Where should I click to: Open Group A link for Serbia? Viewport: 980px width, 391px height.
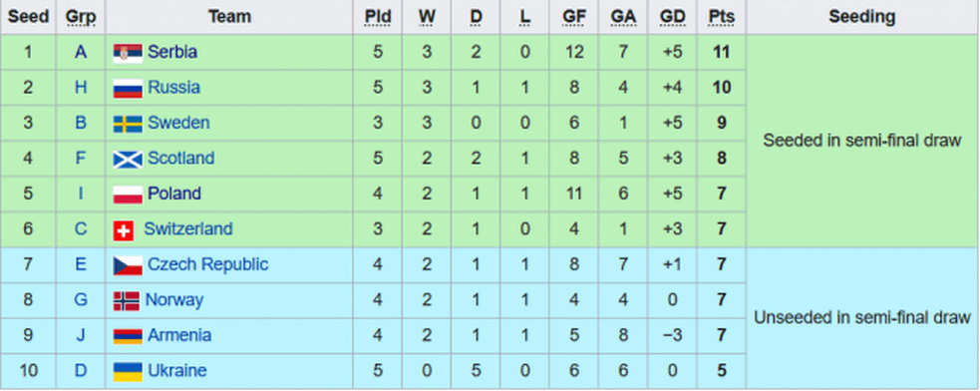point(81,52)
